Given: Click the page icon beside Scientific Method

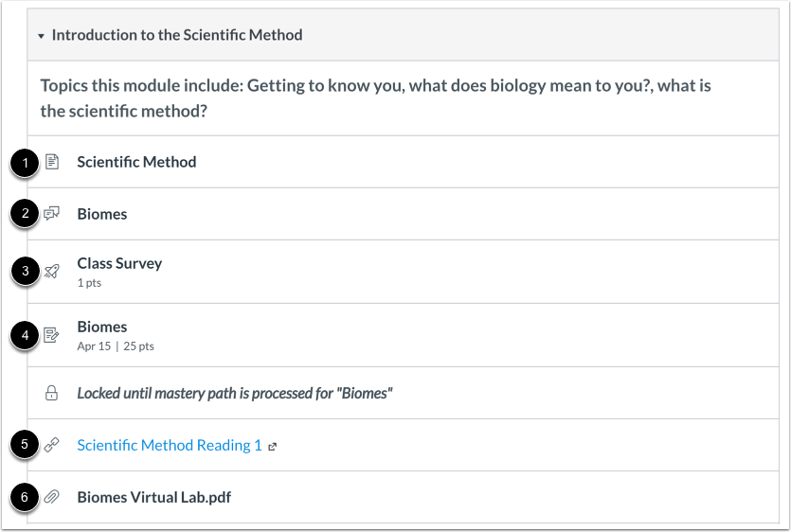Looking at the screenshot, I should pos(52,162).
